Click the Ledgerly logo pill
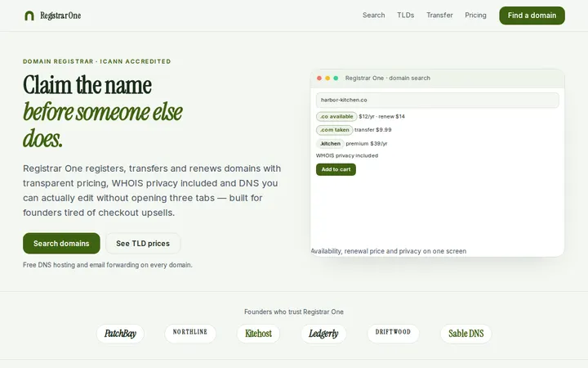 pos(323,334)
